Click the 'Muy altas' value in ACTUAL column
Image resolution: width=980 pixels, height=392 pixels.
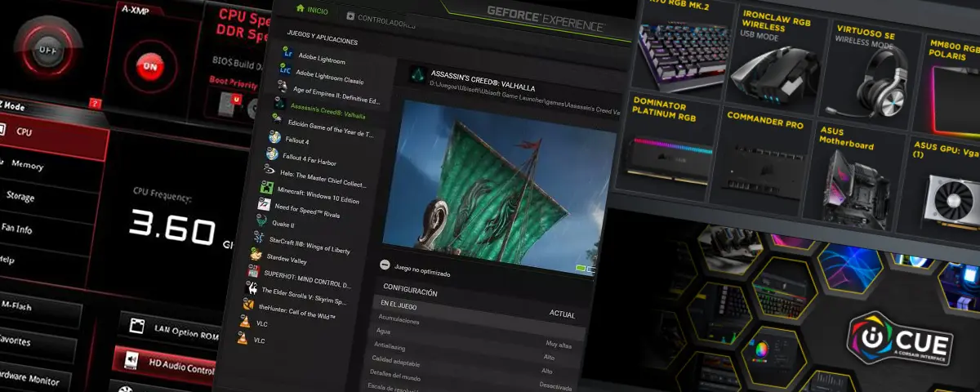(559, 345)
